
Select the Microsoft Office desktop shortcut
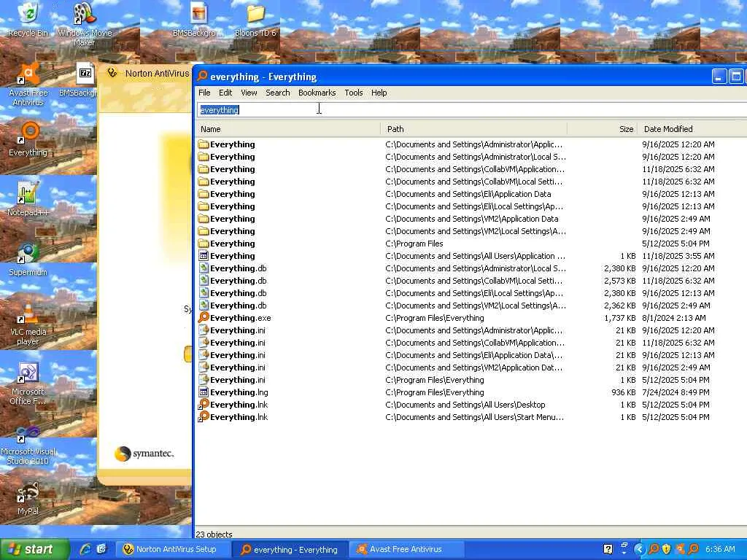[28, 384]
